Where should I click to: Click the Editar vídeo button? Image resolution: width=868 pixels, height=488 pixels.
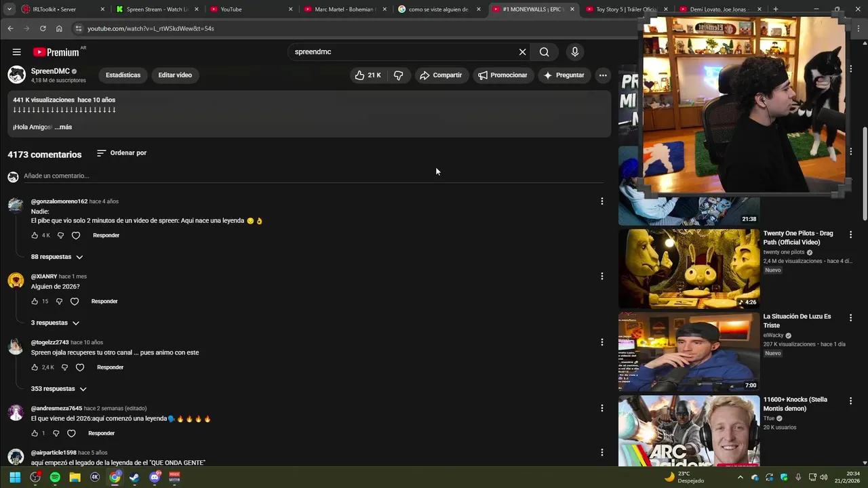tap(175, 75)
